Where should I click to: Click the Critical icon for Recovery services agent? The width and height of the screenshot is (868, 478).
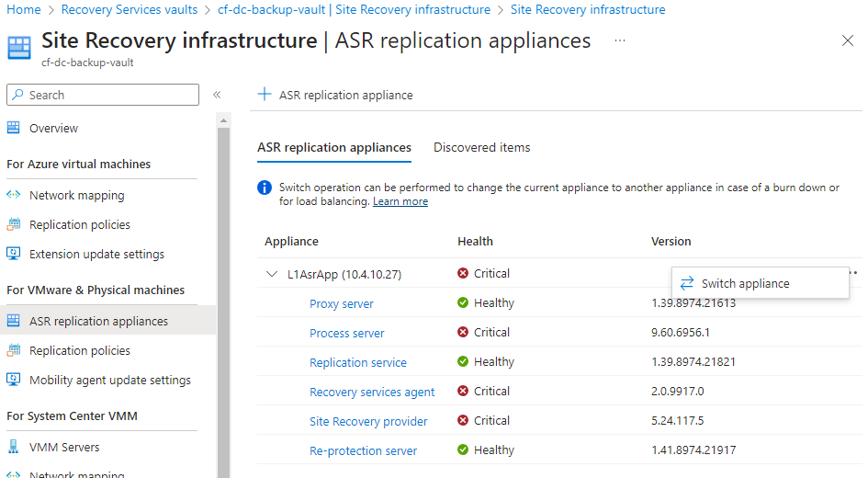[x=463, y=391]
